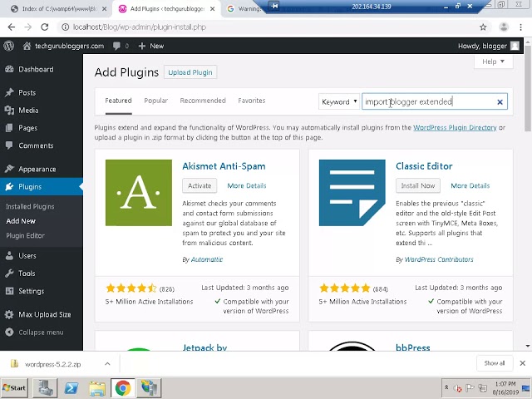Show all downloads
Screen dimensions: 532x399
[x=495, y=363]
